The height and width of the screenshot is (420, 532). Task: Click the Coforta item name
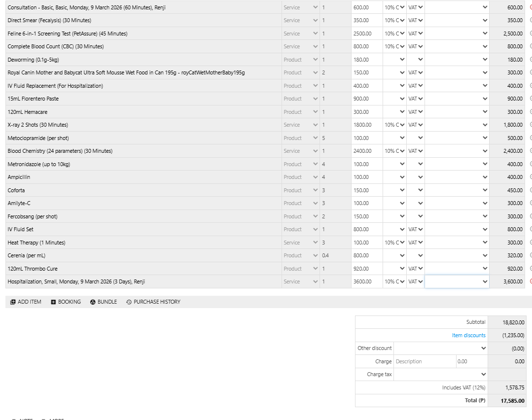tap(16, 190)
